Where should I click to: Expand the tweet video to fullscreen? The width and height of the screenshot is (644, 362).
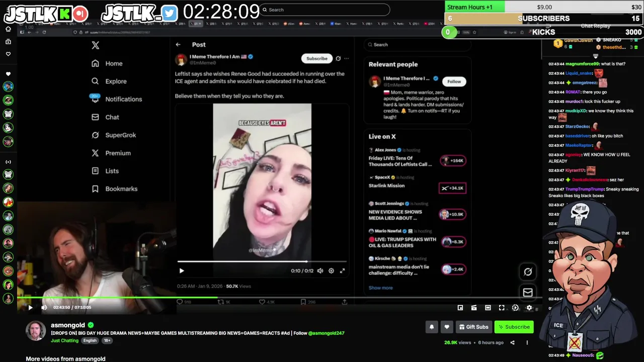coord(342,270)
